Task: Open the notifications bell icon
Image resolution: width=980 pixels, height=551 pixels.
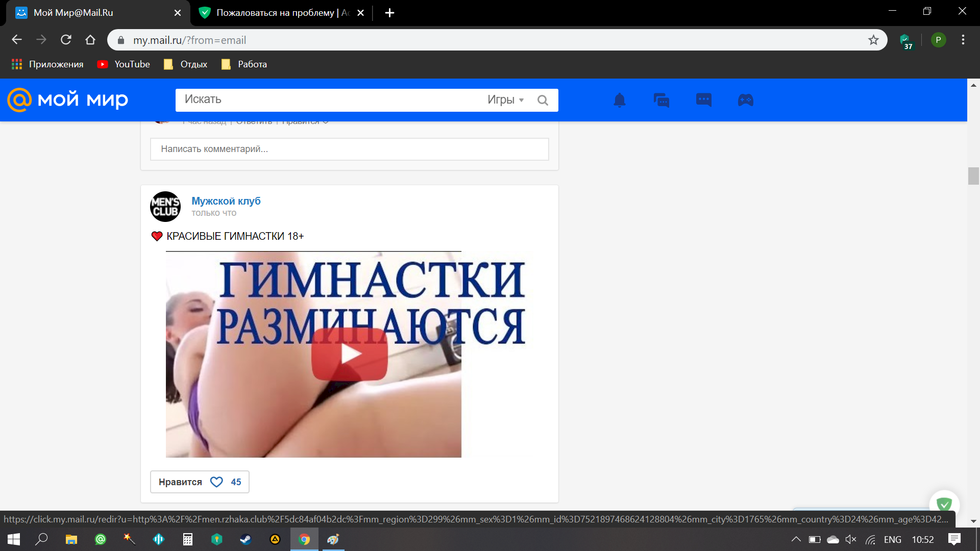Action: click(x=620, y=100)
